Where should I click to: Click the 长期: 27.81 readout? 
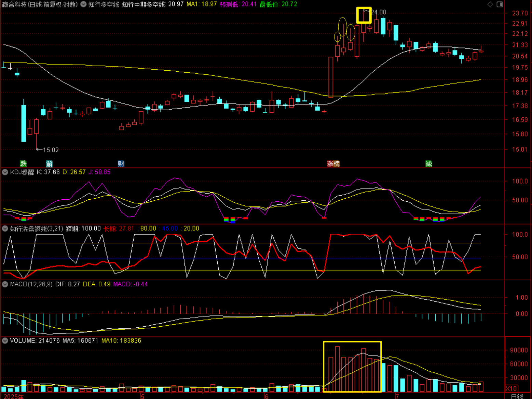[119, 228]
